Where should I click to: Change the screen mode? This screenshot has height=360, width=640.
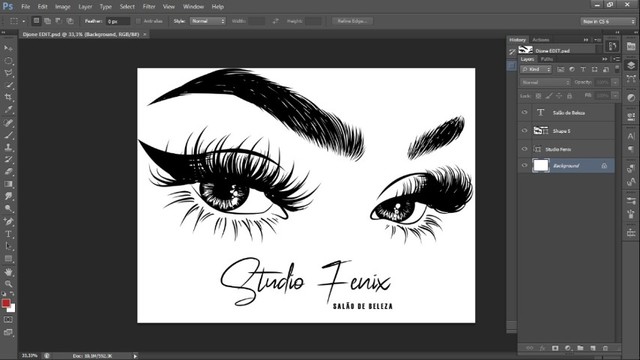(8, 332)
